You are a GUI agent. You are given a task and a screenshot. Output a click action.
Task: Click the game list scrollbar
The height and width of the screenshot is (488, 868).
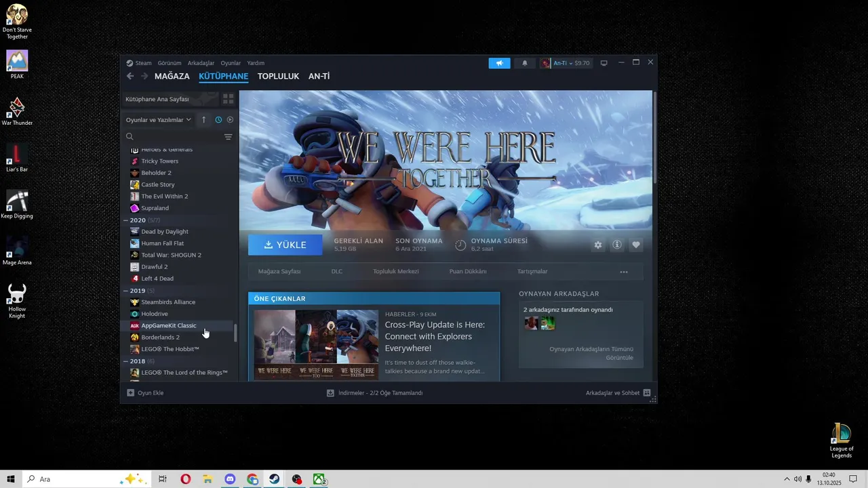click(235, 333)
